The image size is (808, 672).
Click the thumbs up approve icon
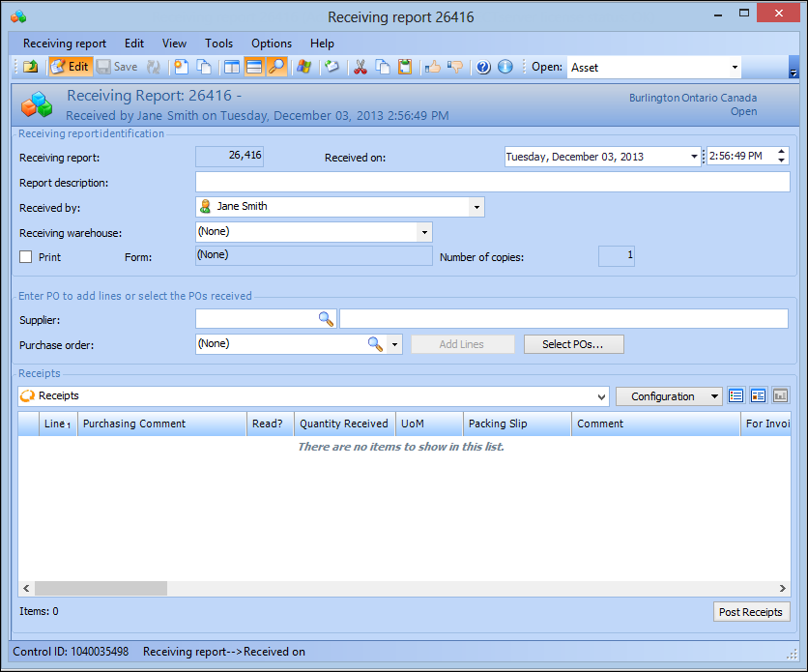point(432,67)
